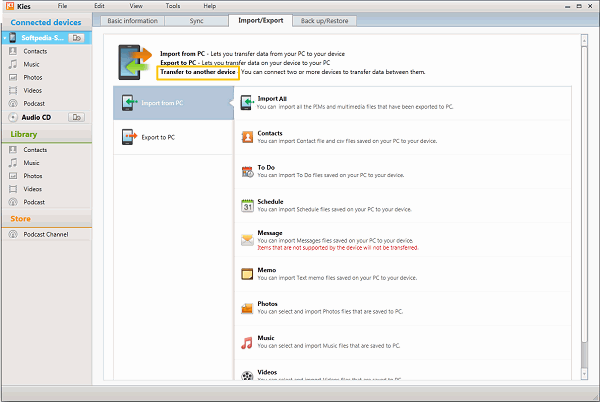Click the Import All icon

click(246, 103)
